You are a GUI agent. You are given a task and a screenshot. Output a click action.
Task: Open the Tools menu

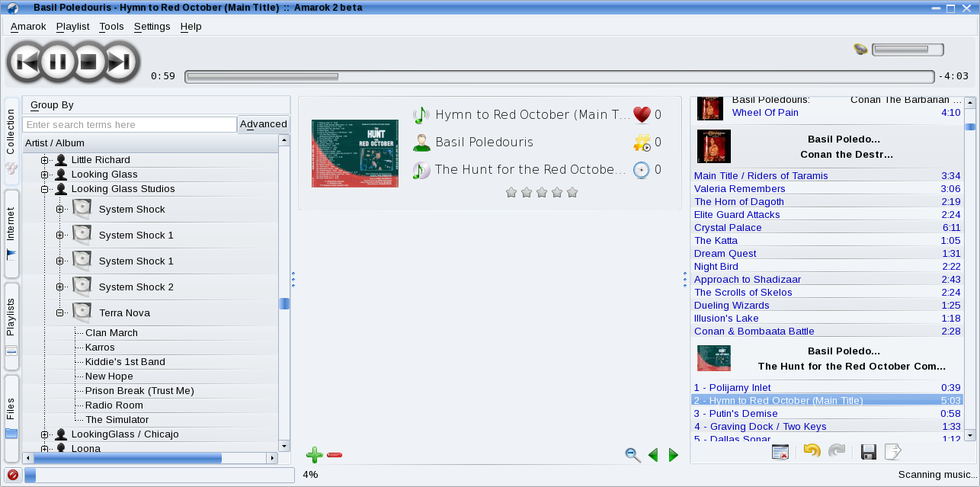(111, 26)
